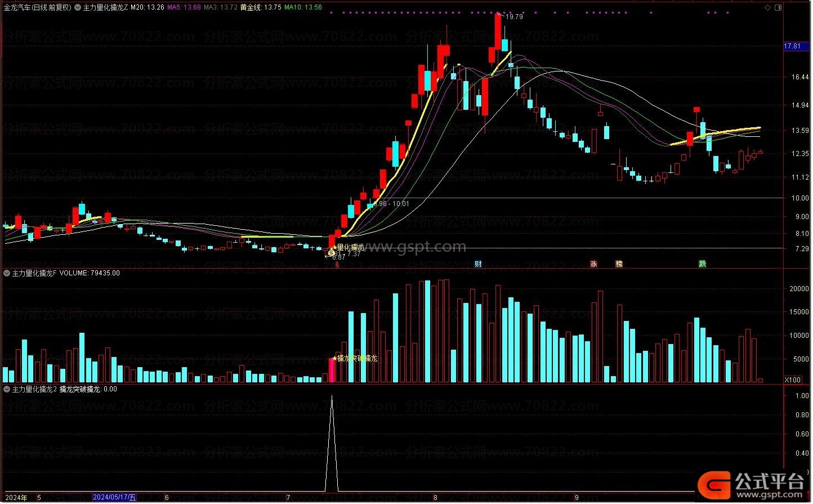
Task: Click the M20: 13.26 value
Action: [148, 8]
